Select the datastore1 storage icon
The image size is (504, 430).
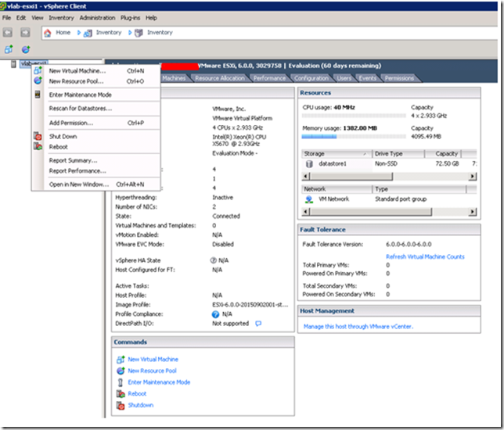tap(309, 163)
